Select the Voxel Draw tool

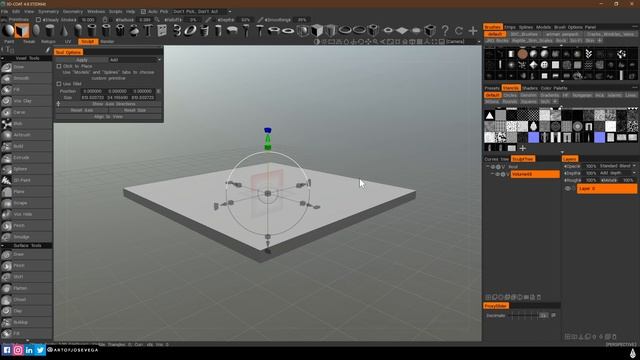coord(26,67)
